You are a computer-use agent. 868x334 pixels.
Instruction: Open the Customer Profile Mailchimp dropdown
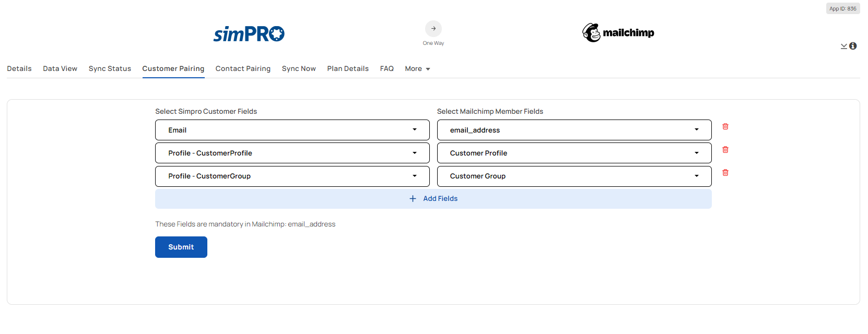pyautogui.click(x=574, y=153)
